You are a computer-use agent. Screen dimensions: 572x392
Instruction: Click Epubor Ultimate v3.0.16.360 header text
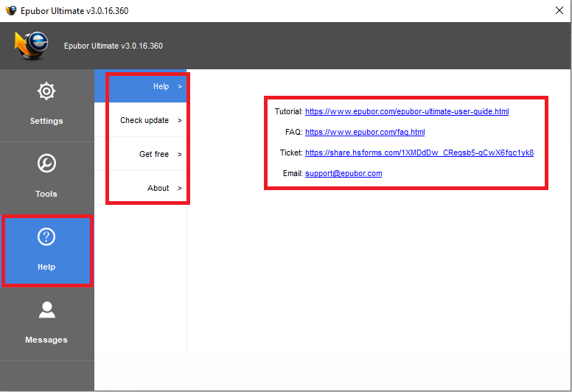point(114,46)
